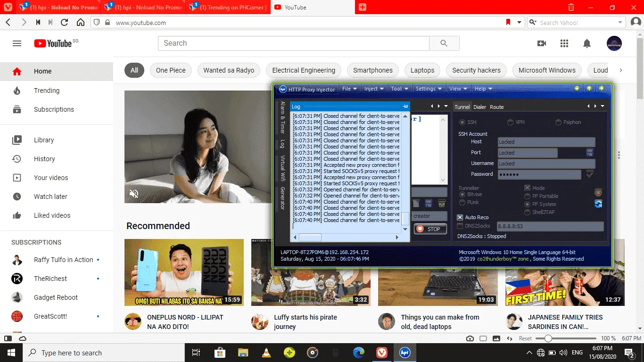Open the Help menu dropdown
The width and height of the screenshot is (644, 362).
pos(483,89)
